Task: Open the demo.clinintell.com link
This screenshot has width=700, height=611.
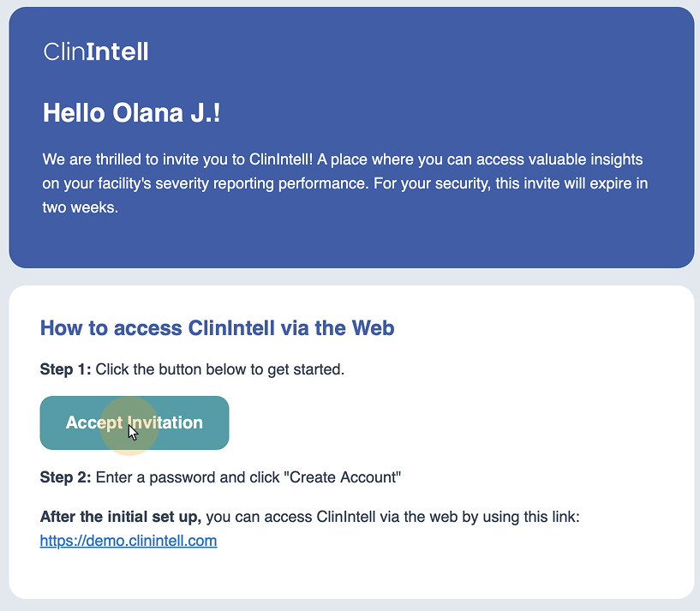Action: [x=129, y=541]
